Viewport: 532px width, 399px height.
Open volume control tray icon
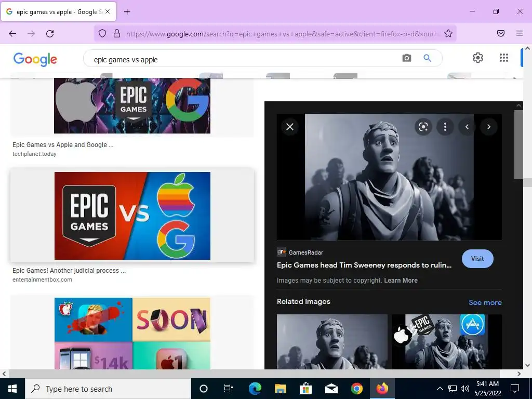(x=465, y=389)
